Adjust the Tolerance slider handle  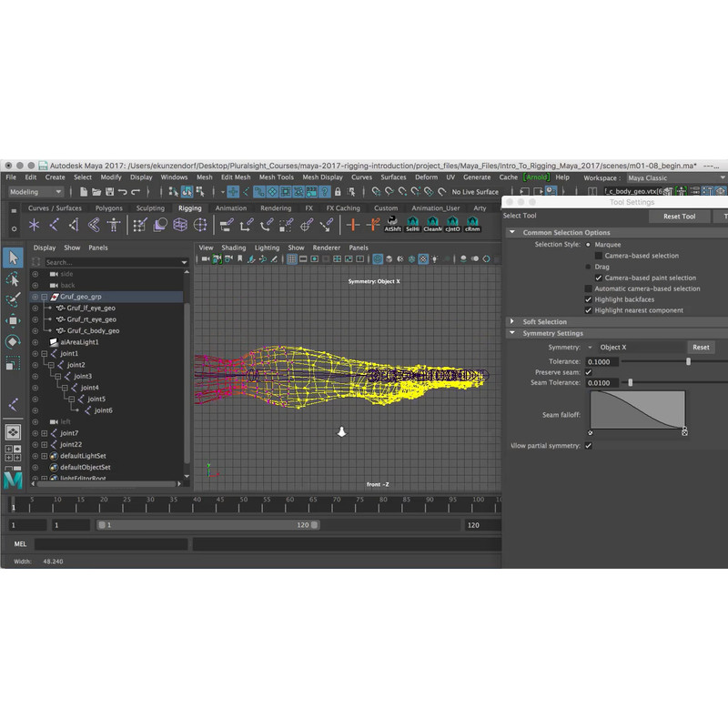pyautogui.click(x=688, y=361)
